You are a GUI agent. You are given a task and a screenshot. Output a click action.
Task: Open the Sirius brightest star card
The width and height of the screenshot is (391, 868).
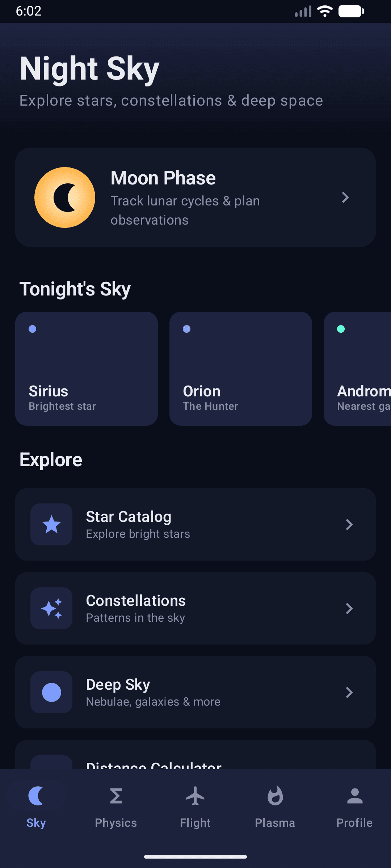click(87, 369)
